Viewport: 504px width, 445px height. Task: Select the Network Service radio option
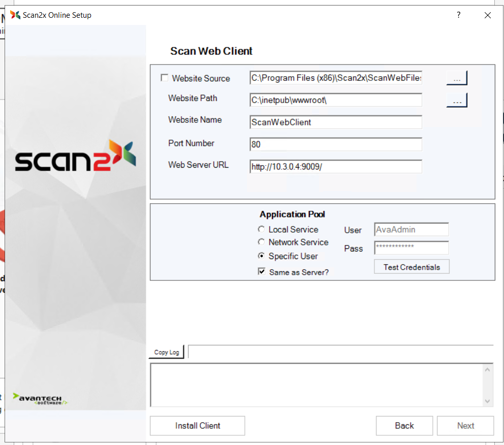[262, 242]
